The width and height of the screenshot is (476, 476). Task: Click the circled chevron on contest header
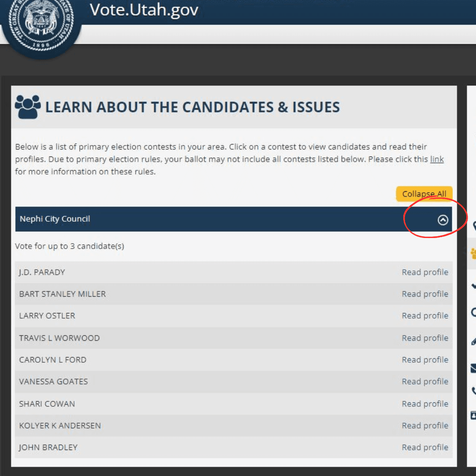pyautogui.click(x=443, y=219)
